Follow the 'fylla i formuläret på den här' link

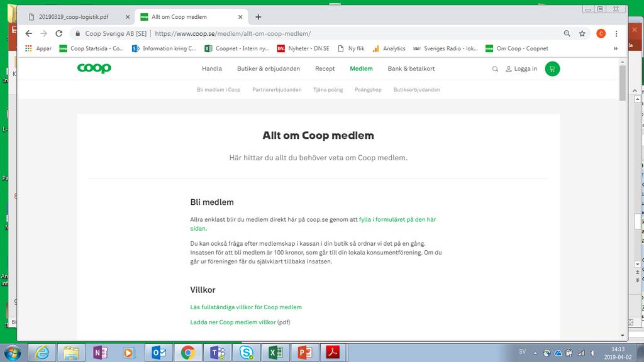pos(397,219)
